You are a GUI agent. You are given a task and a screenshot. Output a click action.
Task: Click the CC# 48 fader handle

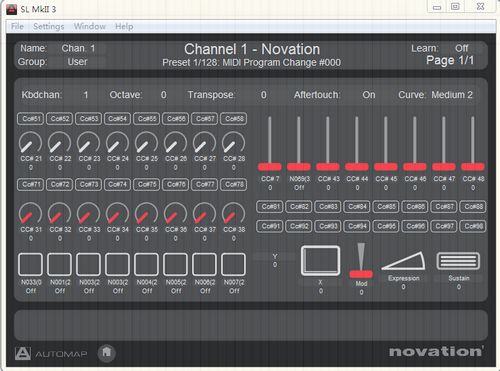tap(473, 167)
